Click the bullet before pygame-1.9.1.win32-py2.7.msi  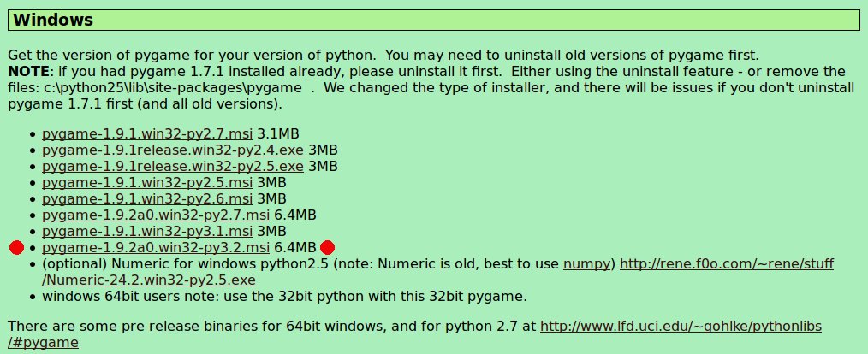[x=33, y=134]
